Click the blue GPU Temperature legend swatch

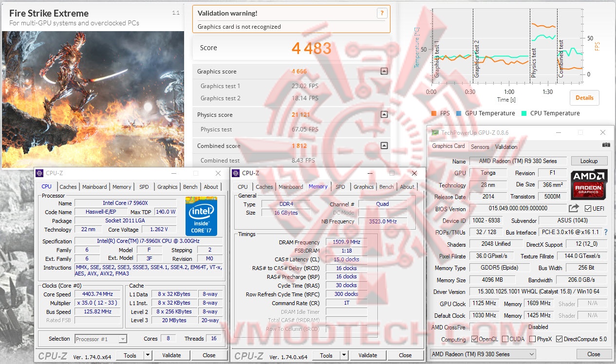(459, 113)
